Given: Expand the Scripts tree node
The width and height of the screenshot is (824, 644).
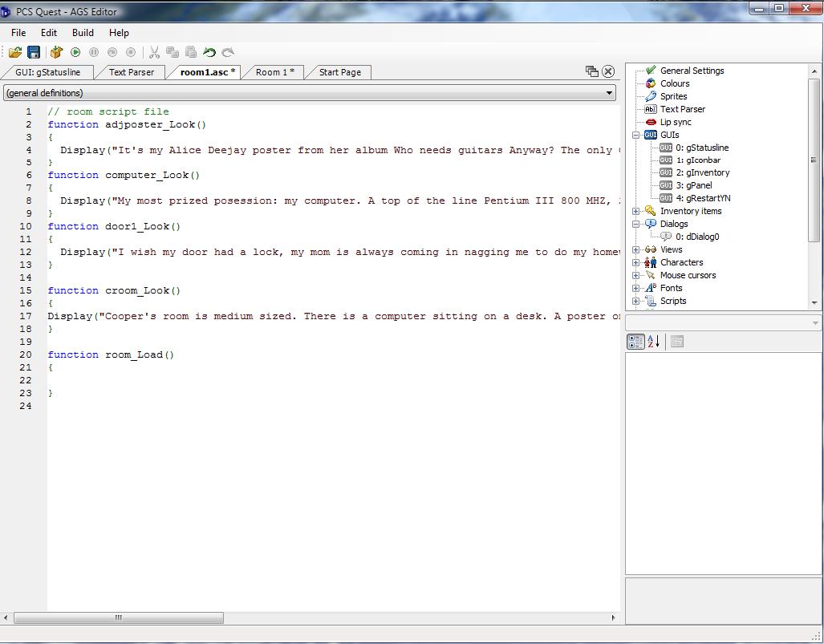Looking at the screenshot, I should [636, 301].
